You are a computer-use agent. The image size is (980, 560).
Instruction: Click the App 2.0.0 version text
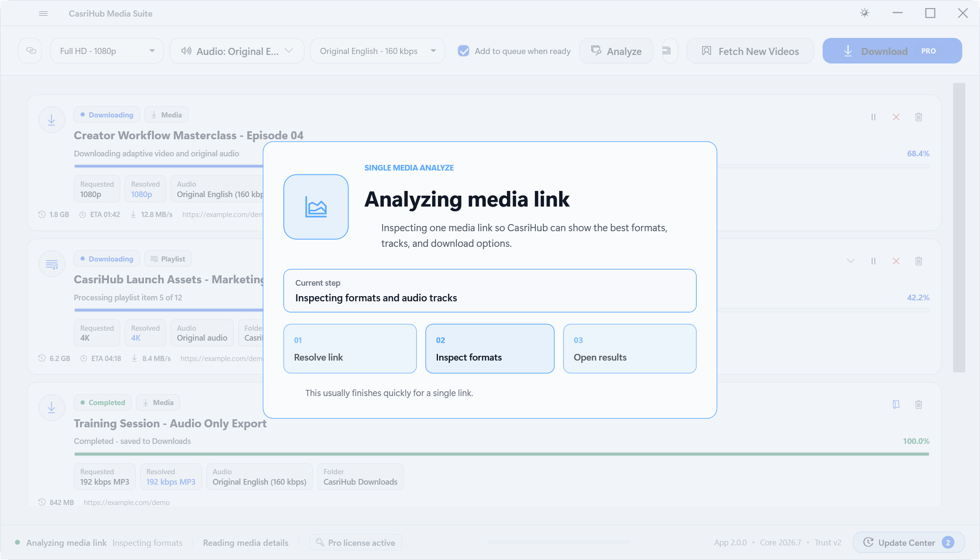click(x=730, y=542)
